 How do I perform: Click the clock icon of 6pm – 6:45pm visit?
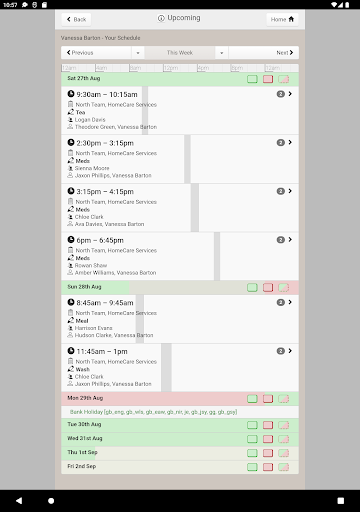click(x=71, y=240)
